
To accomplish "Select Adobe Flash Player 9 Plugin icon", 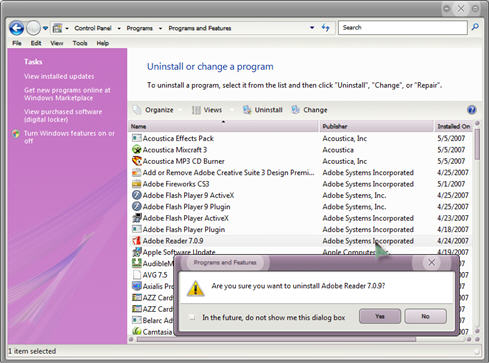I will 137,206.
